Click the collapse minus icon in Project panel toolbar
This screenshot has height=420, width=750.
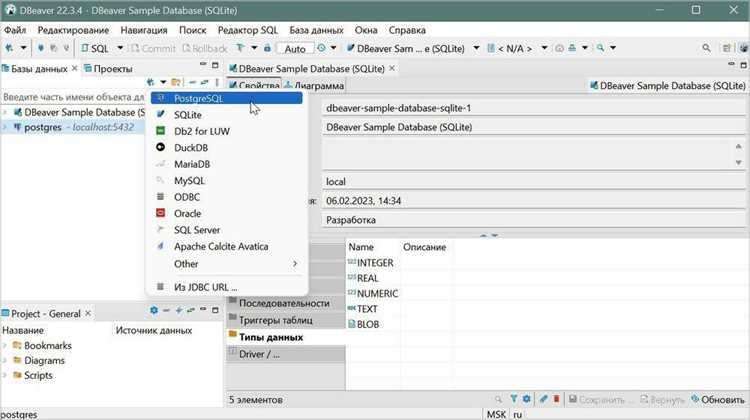166,310
